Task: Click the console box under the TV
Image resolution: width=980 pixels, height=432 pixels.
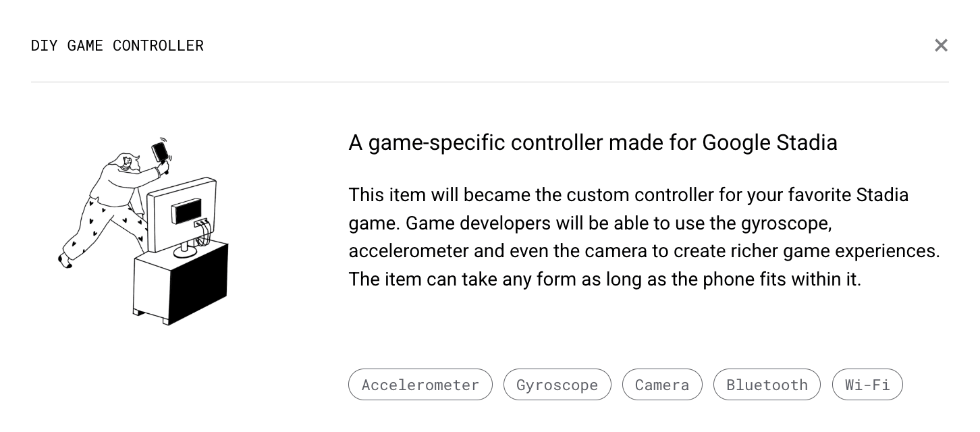Action: point(181,283)
